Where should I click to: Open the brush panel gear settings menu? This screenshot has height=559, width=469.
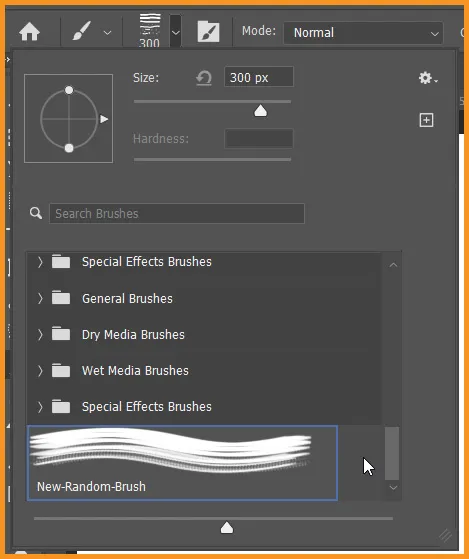point(428,78)
